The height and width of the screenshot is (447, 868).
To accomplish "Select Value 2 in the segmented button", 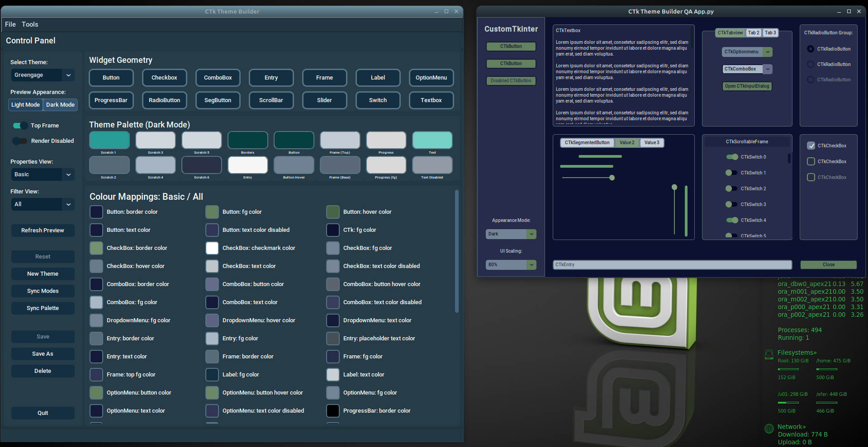I will click(627, 142).
